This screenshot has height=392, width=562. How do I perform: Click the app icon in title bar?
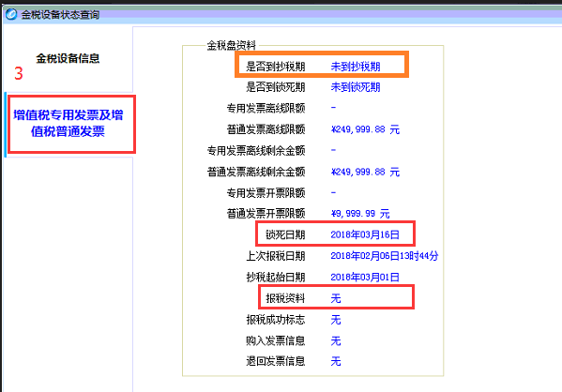click(11, 14)
